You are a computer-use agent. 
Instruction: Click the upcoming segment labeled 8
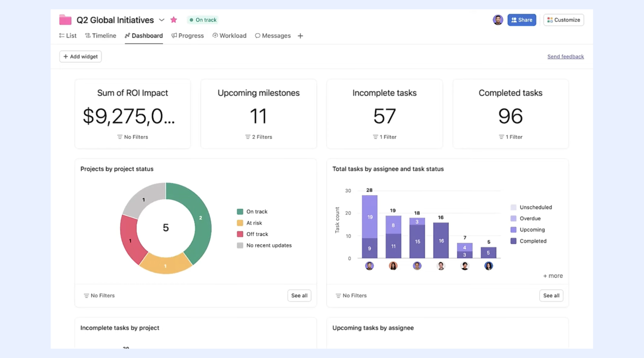(393, 225)
